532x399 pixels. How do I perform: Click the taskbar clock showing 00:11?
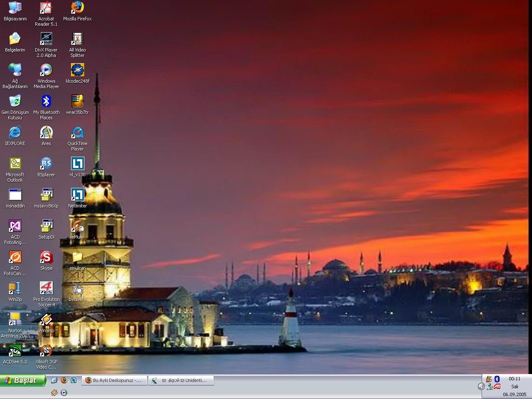514,379
